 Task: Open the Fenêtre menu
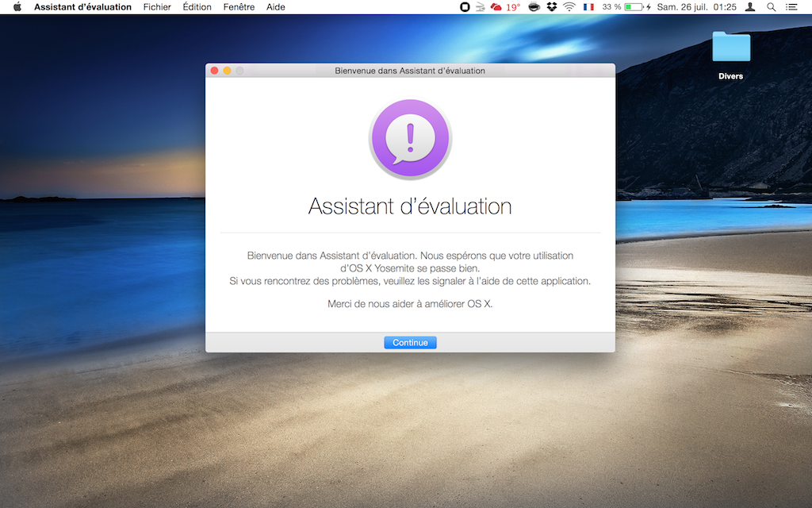point(239,6)
